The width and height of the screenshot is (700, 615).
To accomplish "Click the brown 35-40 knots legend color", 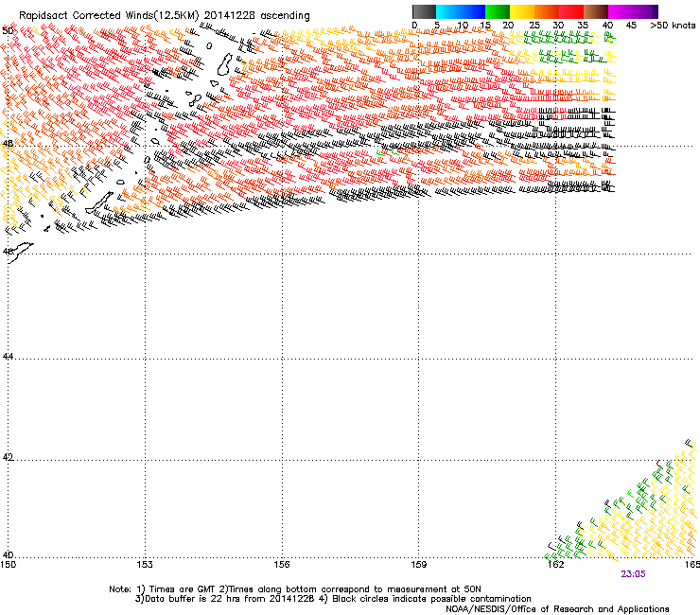I will pos(596,11).
